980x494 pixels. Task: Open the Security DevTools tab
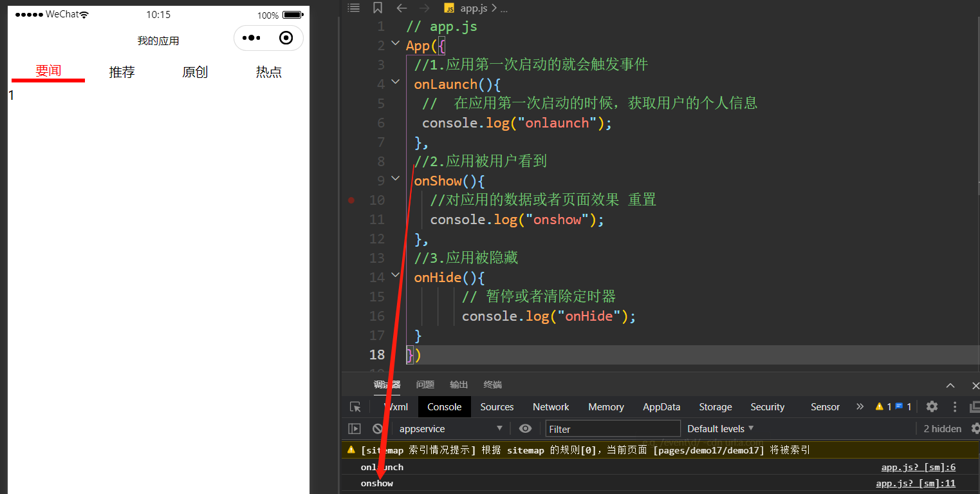768,407
